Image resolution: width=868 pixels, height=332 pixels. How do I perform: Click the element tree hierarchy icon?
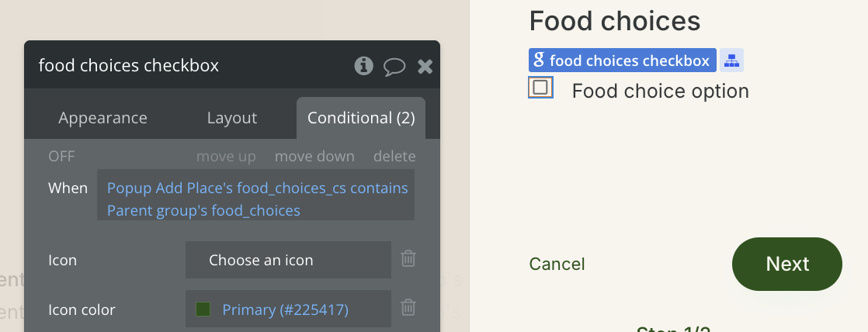[x=731, y=61]
